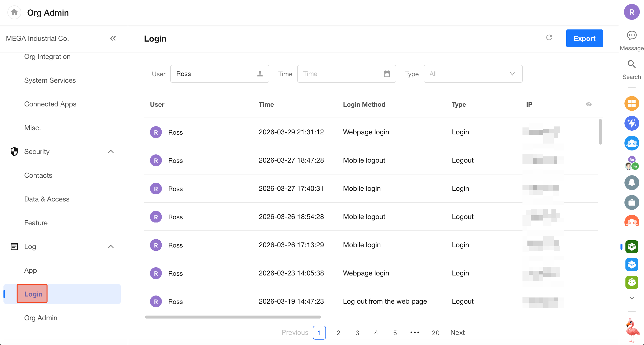Open the Type dropdown
Viewport: 644px width, 345px height.
[473, 74]
